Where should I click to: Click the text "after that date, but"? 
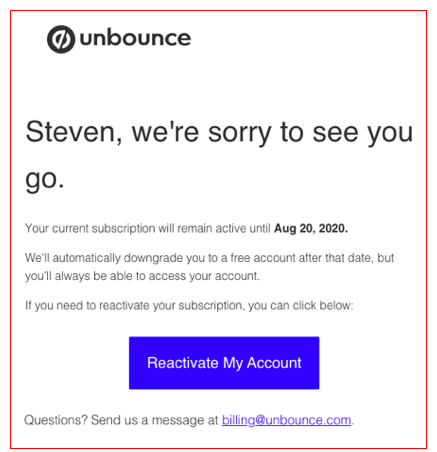346,258
